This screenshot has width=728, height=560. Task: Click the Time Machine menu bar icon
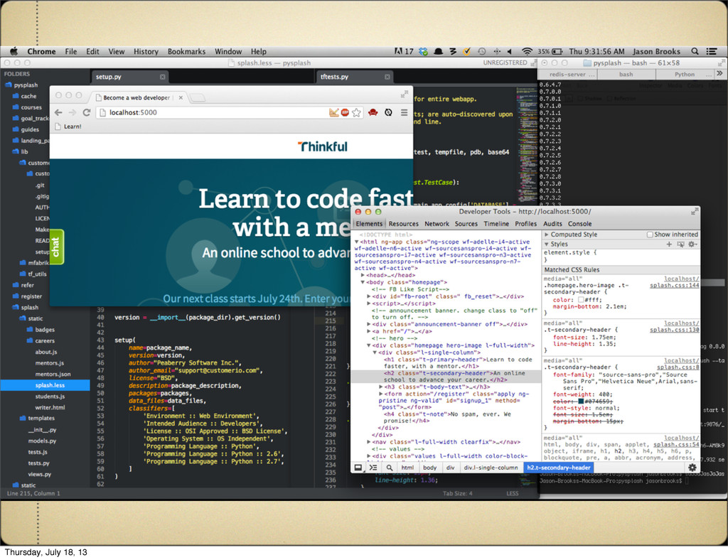(x=482, y=51)
